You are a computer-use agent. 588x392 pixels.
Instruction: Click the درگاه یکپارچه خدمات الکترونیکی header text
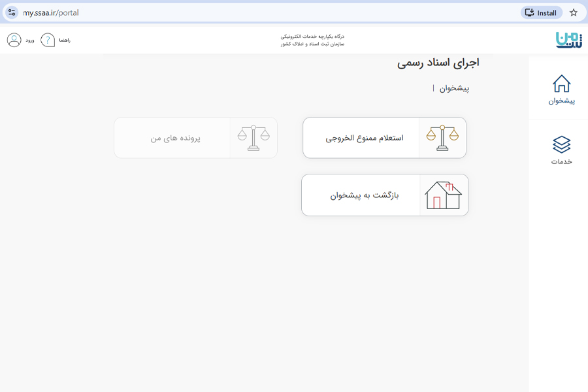pyautogui.click(x=314, y=37)
